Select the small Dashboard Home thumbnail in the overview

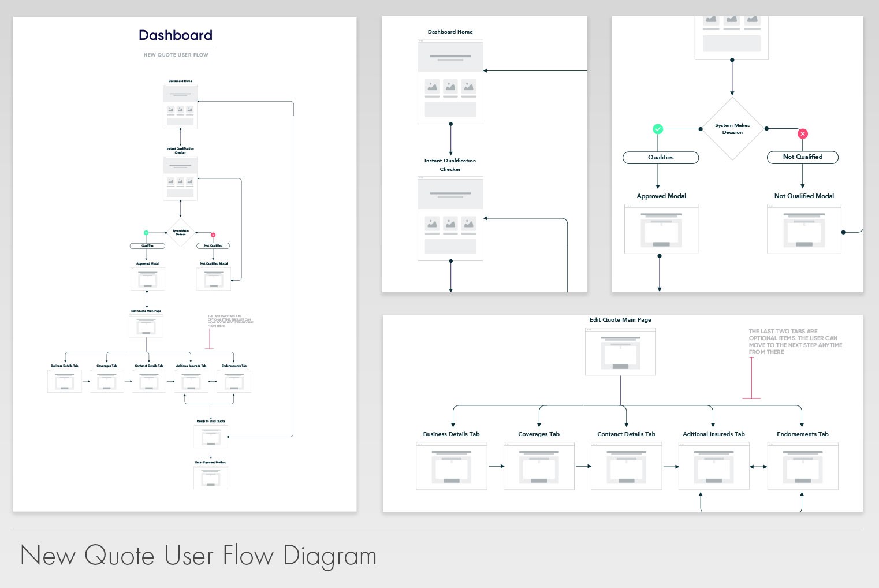point(180,107)
